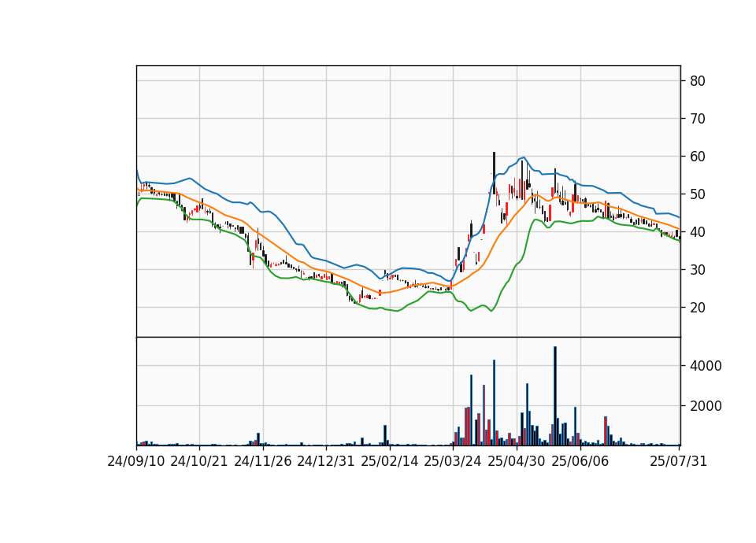Click the 24/11/26 date label
756x543 pixels.
(263, 461)
